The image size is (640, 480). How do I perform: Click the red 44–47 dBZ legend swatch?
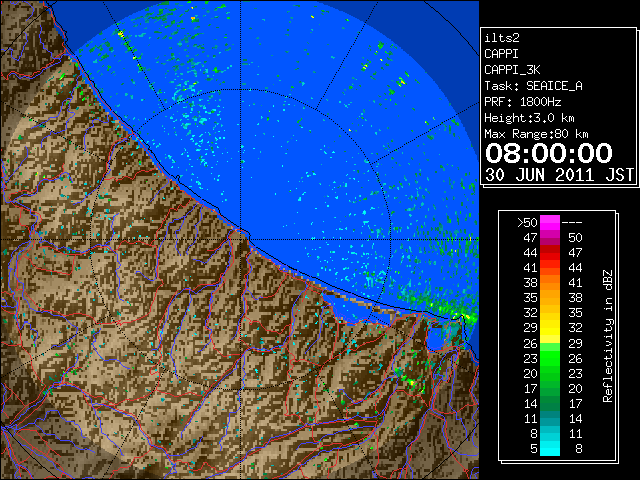550,253
